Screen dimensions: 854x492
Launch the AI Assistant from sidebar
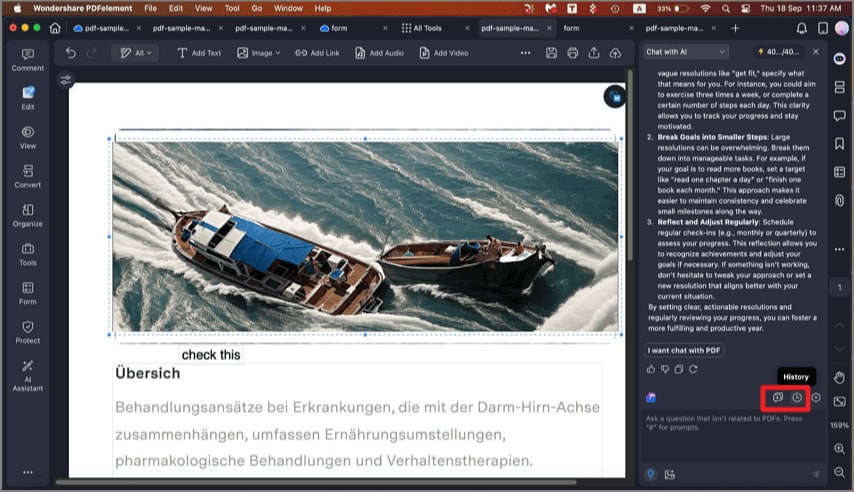28,375
